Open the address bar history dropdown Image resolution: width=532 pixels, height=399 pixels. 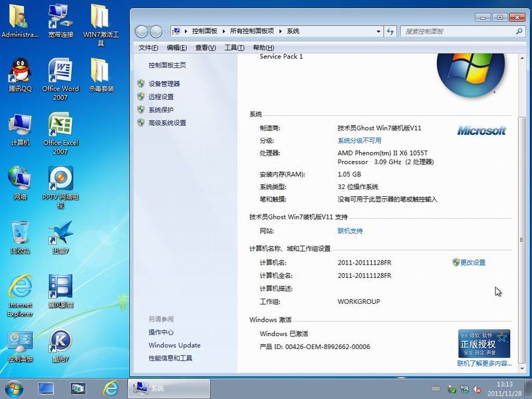(378, 31)
